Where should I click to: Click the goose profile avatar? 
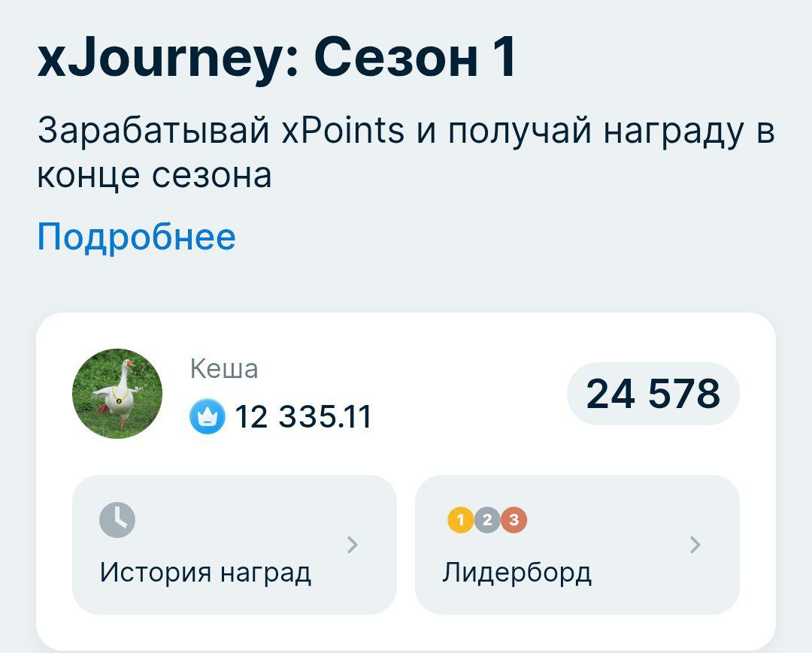point(117,394)
